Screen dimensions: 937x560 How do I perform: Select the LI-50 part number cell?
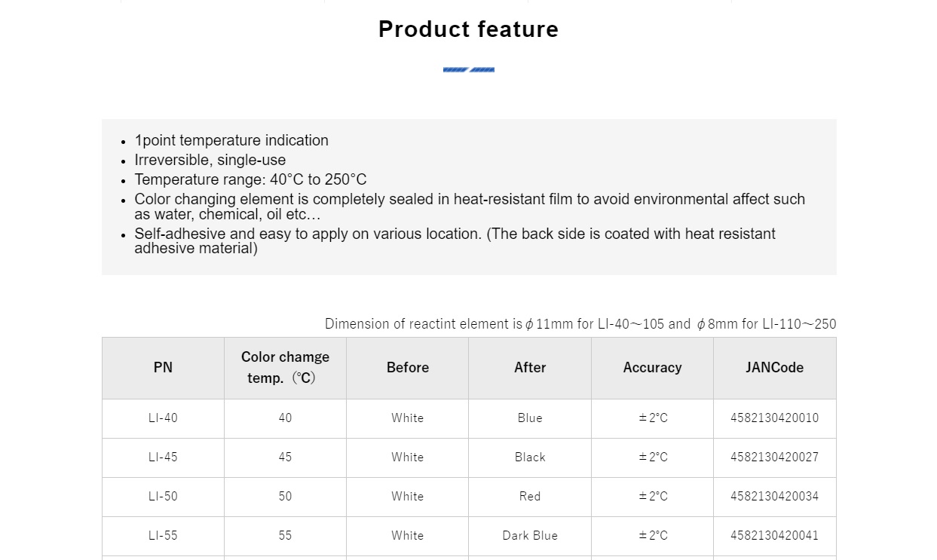[x=163, y=497]
